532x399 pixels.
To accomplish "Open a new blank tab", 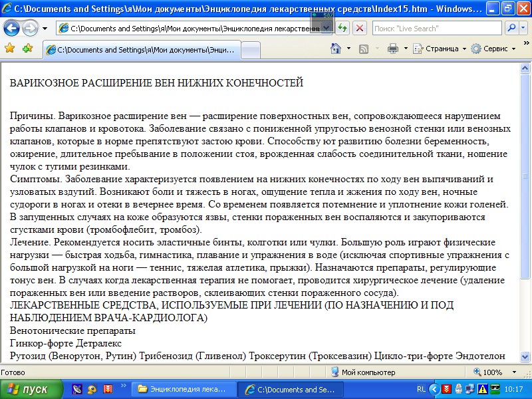I will coord(251,51).
